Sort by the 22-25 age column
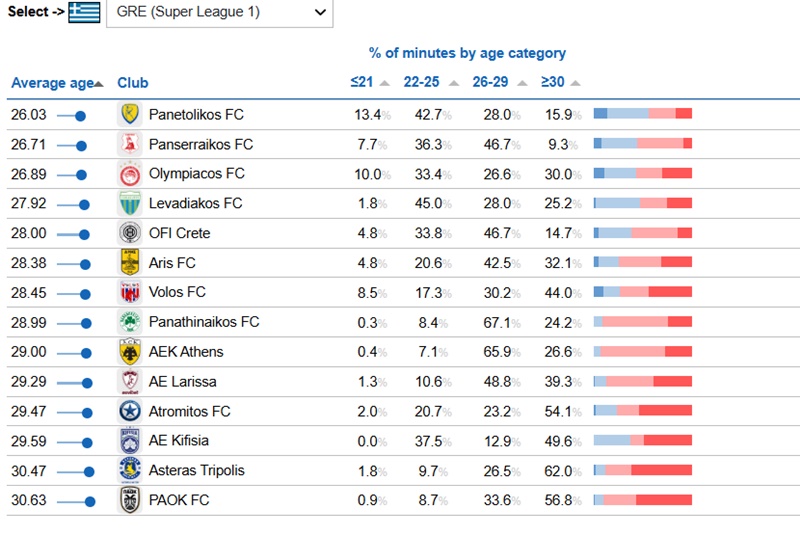 coord(422,83)
